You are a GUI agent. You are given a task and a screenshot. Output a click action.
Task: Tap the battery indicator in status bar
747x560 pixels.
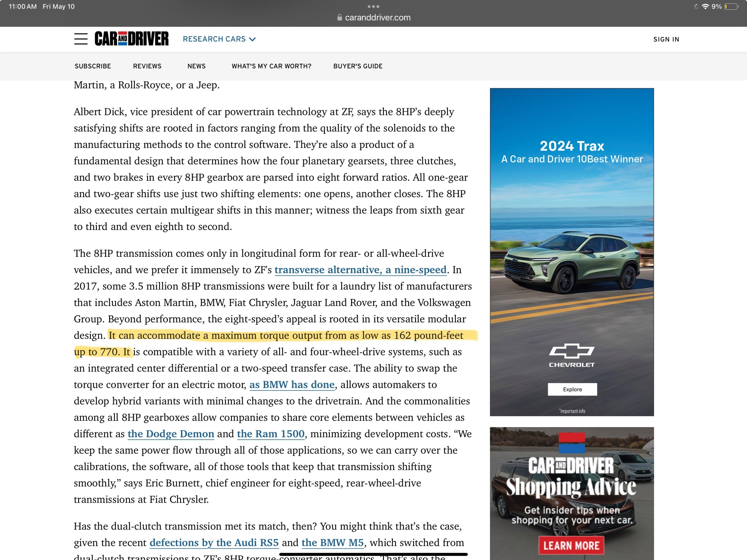tap(731, 6)
